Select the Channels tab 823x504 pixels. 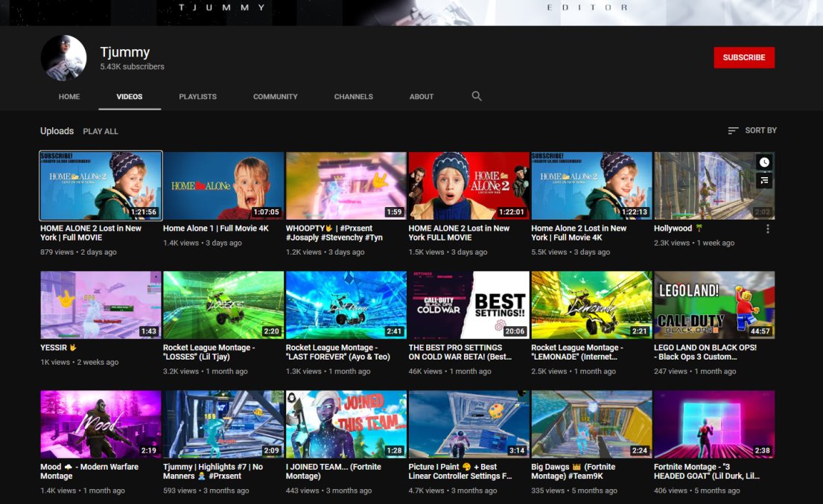353,97
